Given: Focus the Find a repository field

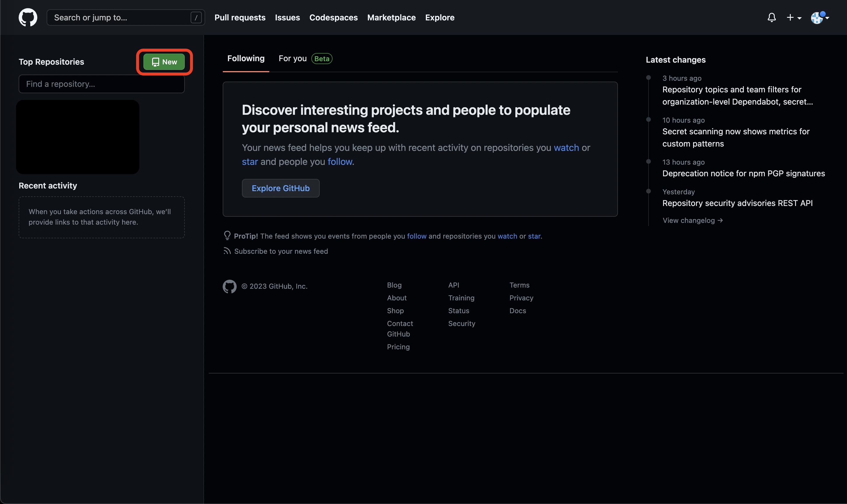Looking at the screenshot, I should 102,84.
